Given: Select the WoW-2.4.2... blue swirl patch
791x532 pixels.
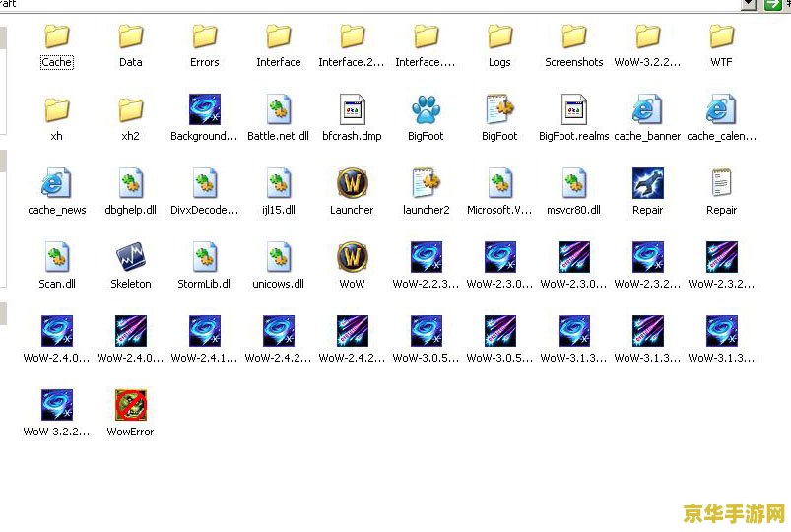Looking at the screenshot, I should tap(279, 331).
